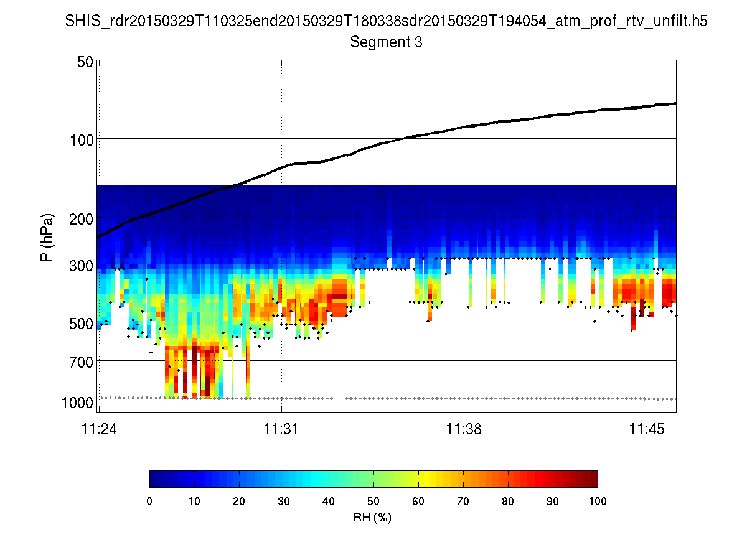This screenshot has height=560, width=747.
Task: Click the colorbar tick label 20
Action: [x=239, y=501]
